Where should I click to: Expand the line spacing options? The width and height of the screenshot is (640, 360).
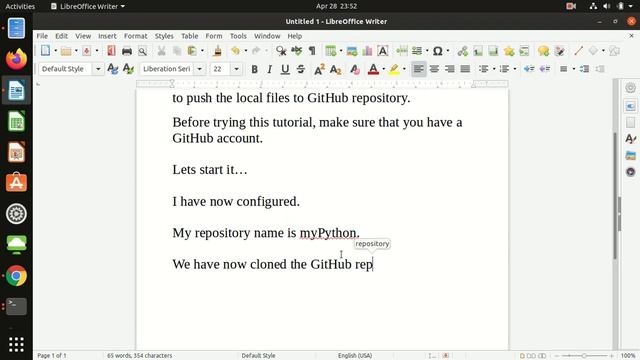tap(573, 69)
